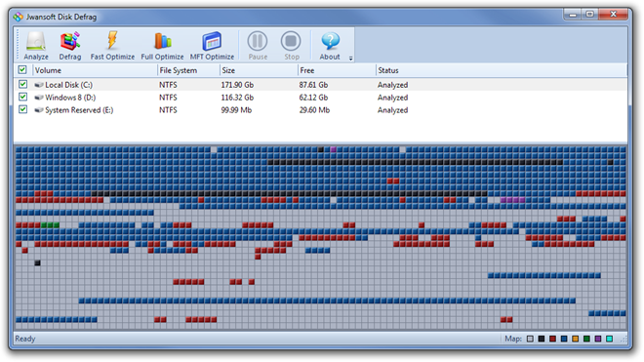This screenshot has height=362, width=644.
Task: Click the green cluster blocks in map
Action: click(50, 225)
